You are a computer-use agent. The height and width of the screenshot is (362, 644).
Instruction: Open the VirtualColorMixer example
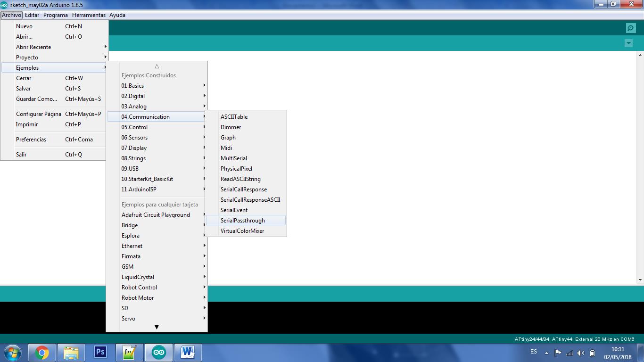click(x=246, y=231)
